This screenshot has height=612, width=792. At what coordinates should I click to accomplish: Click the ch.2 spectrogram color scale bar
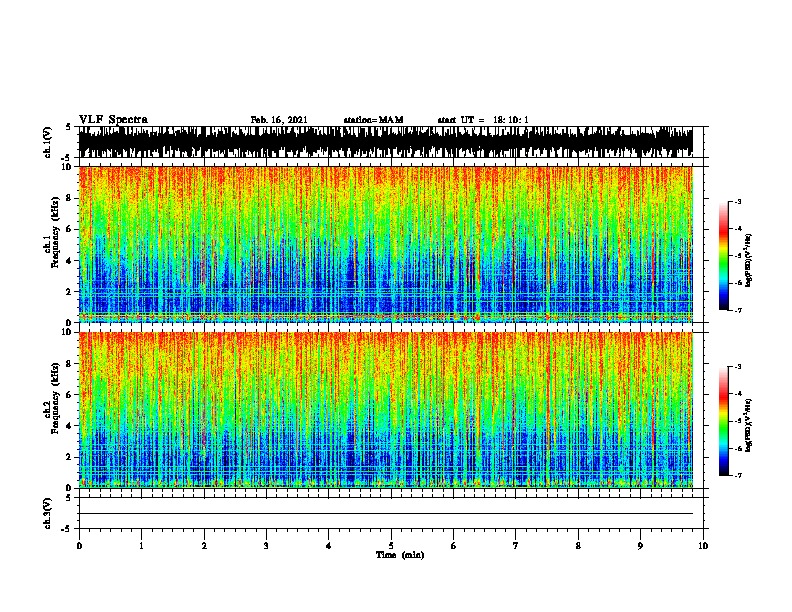point(723,421)
